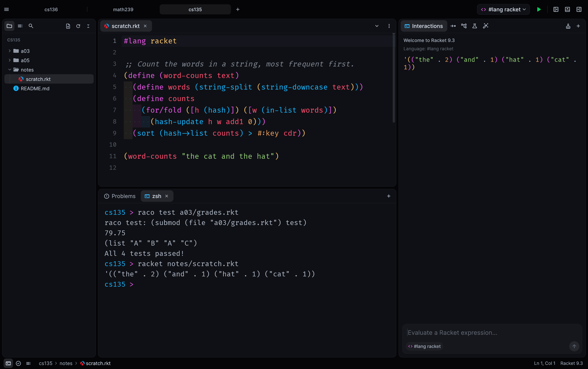
Task: Focus the Evaluate a Racket expression input
Action: point(492,332)
